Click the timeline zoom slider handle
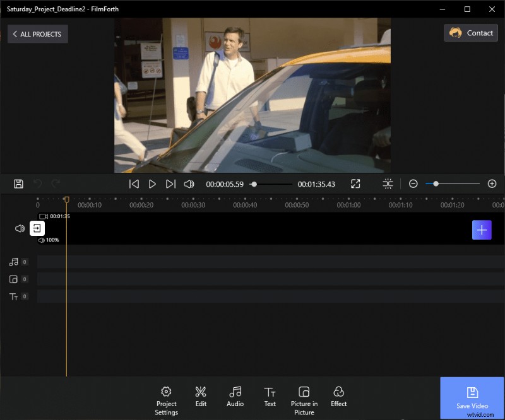 tap(436, 184)
